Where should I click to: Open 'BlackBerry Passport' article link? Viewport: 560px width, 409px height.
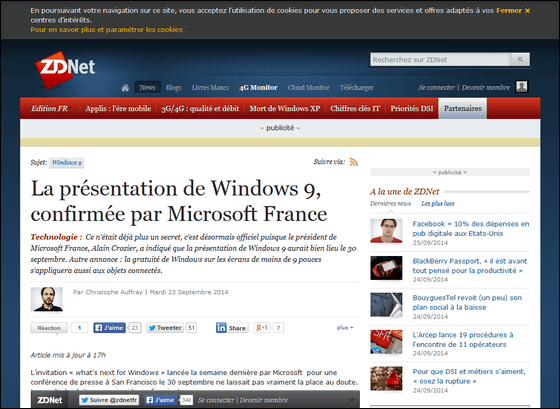click(x=470, y=266)
